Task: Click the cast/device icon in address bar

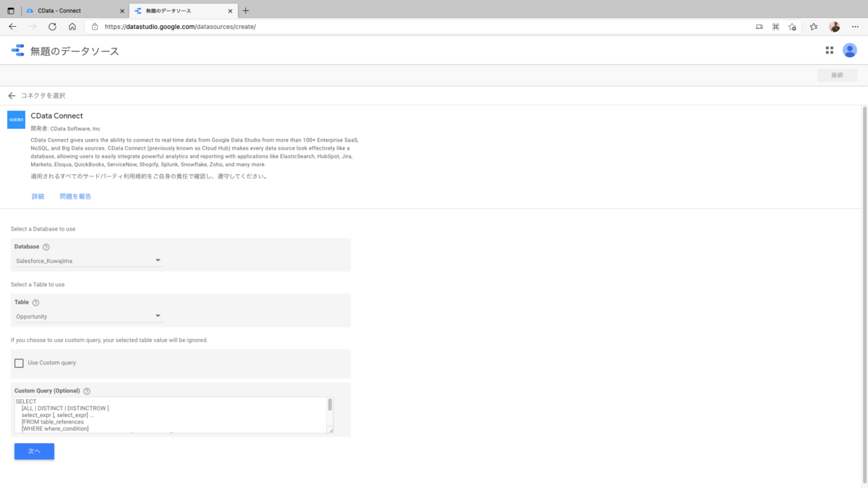Action: (759, 26)
